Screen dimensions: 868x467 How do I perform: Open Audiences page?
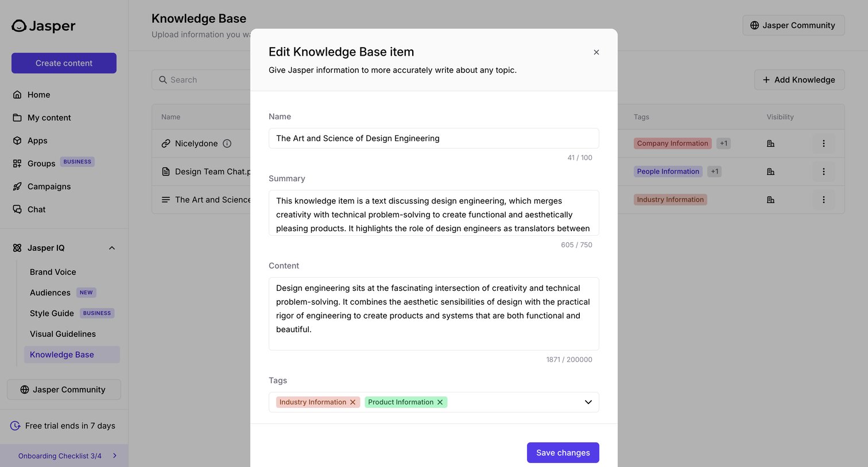click(50, 293)
